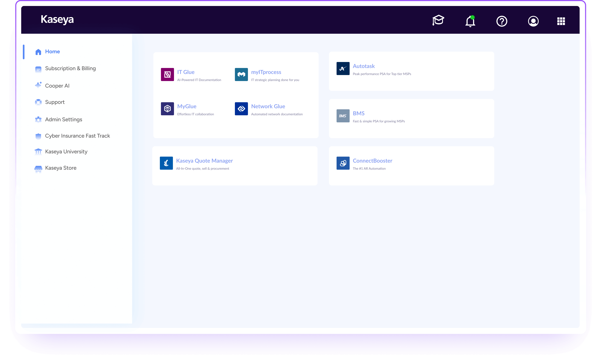Open the Kaseya Quote Manager title link
The image size is (601, 364).
pos(204,161)
